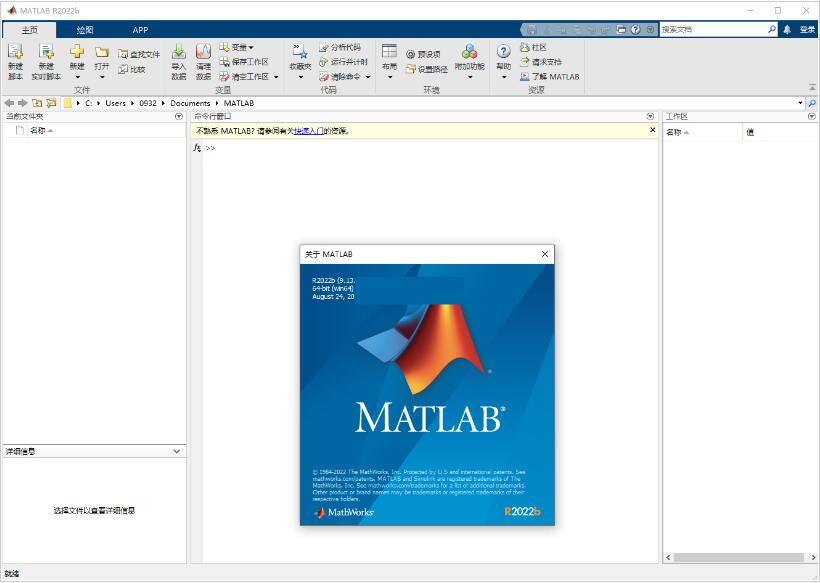Collapse the 详细信息 panel chevron

point(177,451)
